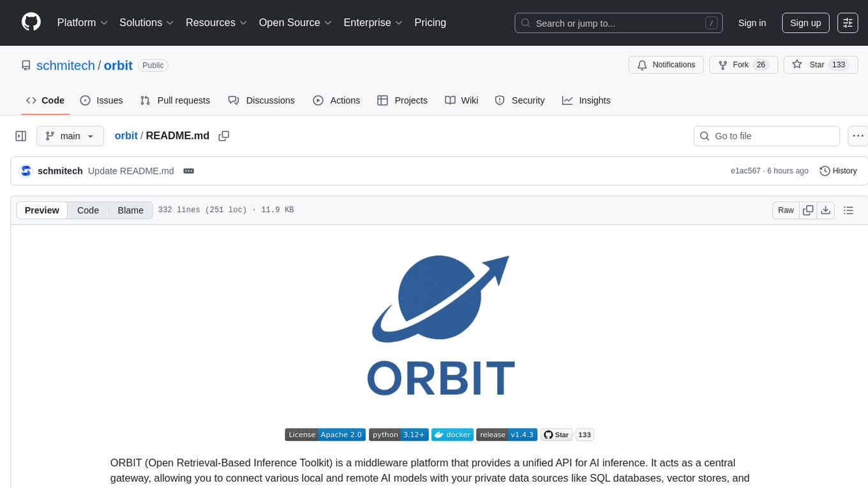
Task: Open the schmitech avatar icon
Action: [26, 171]
